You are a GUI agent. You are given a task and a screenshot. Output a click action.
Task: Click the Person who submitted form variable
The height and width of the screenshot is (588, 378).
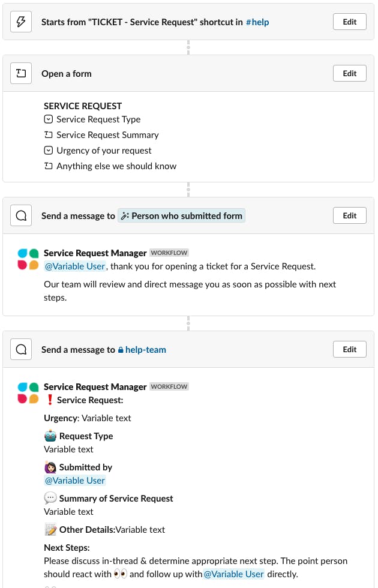(182, 216)
